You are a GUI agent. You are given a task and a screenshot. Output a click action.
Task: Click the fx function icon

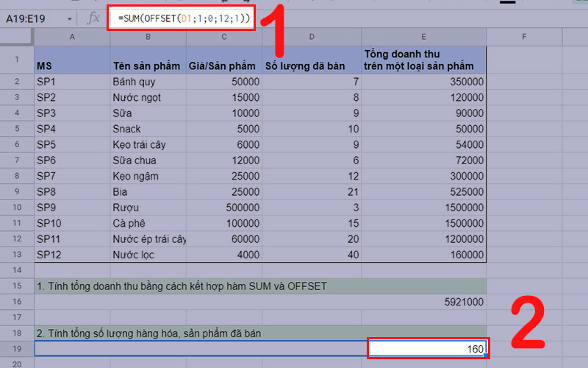[x=93, y=18]
